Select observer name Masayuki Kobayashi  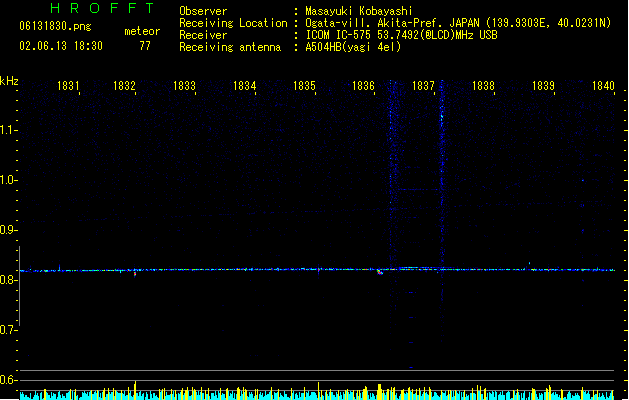coord(359,11)
